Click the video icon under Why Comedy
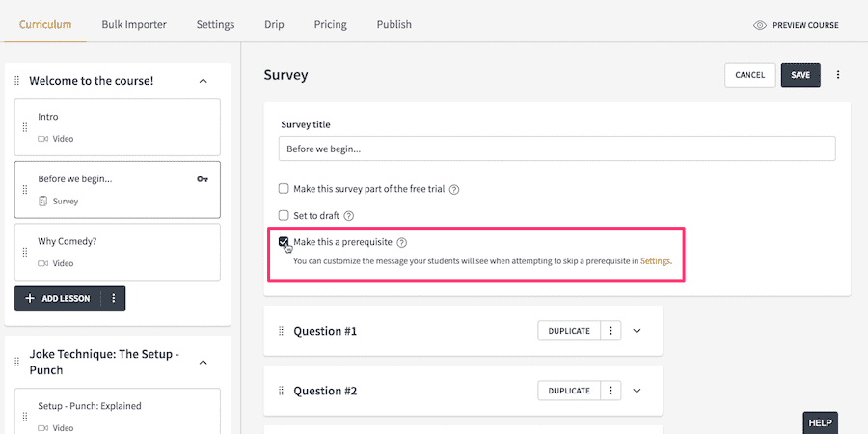Viewport: 868px width, 434px height. click(42, 263)
